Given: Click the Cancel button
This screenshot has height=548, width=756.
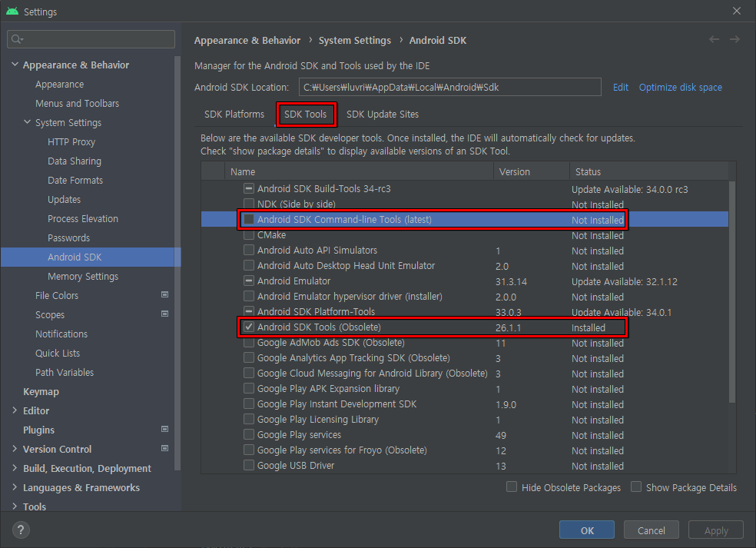Looking at the screenshot, I should pos(652,530).
